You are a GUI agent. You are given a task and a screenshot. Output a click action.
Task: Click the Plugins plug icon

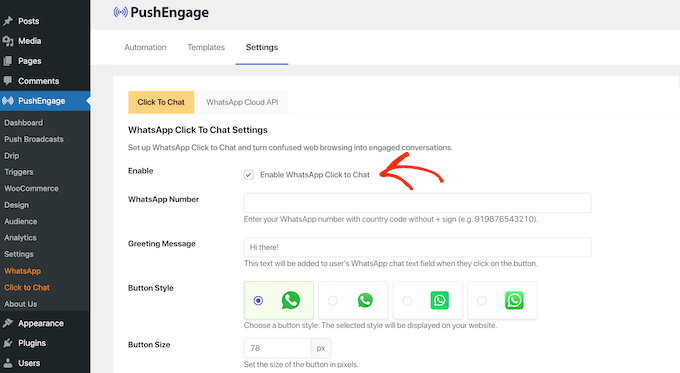click(x=7, y=343)
